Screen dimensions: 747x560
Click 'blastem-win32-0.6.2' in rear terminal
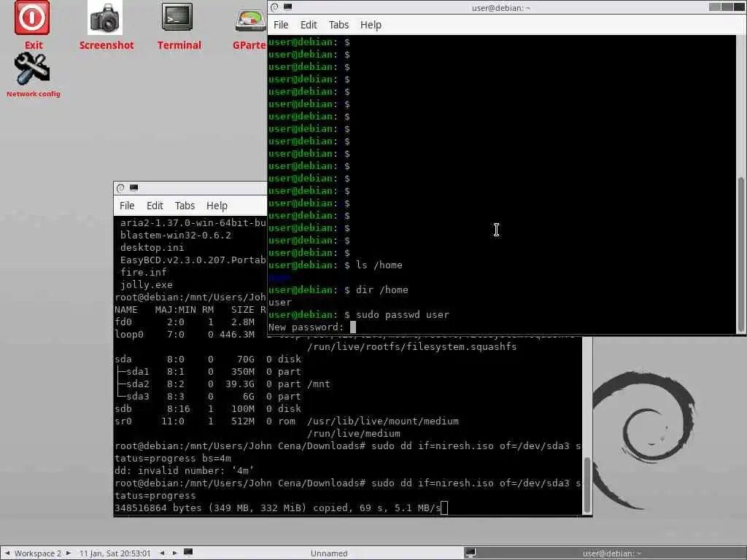(175, 236)
